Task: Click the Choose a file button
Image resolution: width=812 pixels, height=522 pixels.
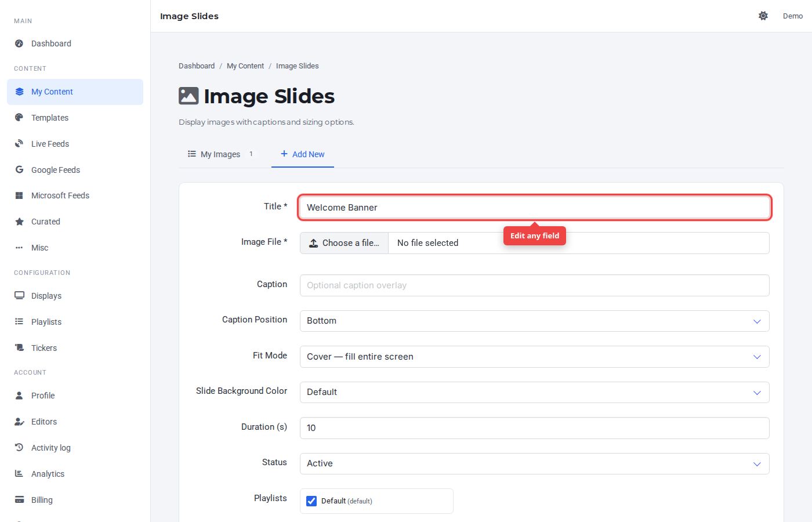Action: (345, 243)
